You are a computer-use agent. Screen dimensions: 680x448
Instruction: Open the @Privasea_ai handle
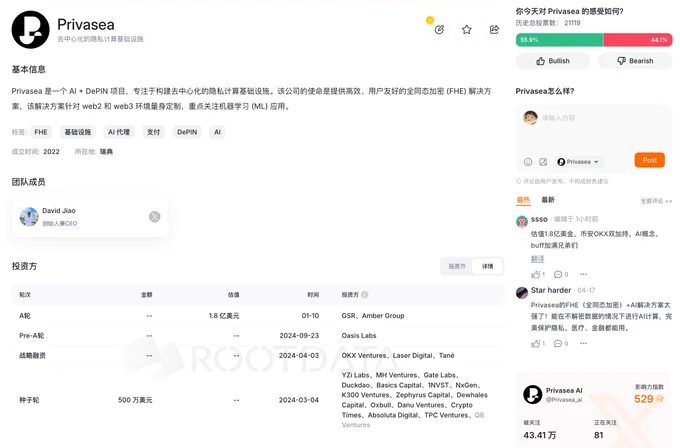[564, 399]
